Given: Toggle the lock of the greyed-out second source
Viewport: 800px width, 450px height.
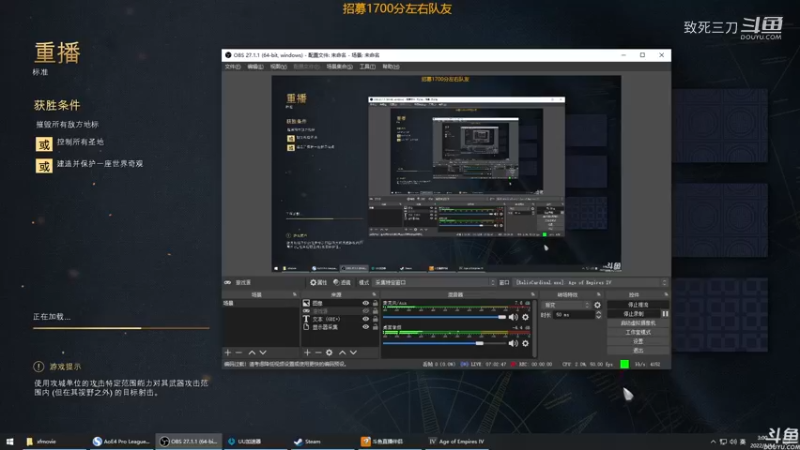Looking at the screenshot, I should click(375, 311).
